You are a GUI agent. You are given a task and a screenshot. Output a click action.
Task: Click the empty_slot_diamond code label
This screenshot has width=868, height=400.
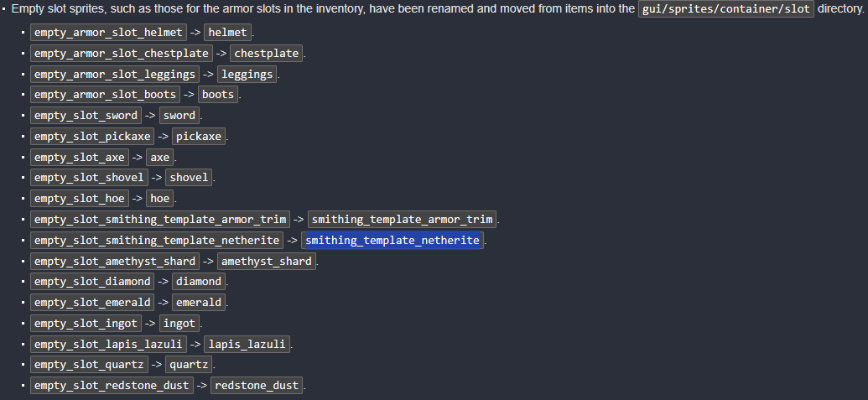(x=92, y=282)
